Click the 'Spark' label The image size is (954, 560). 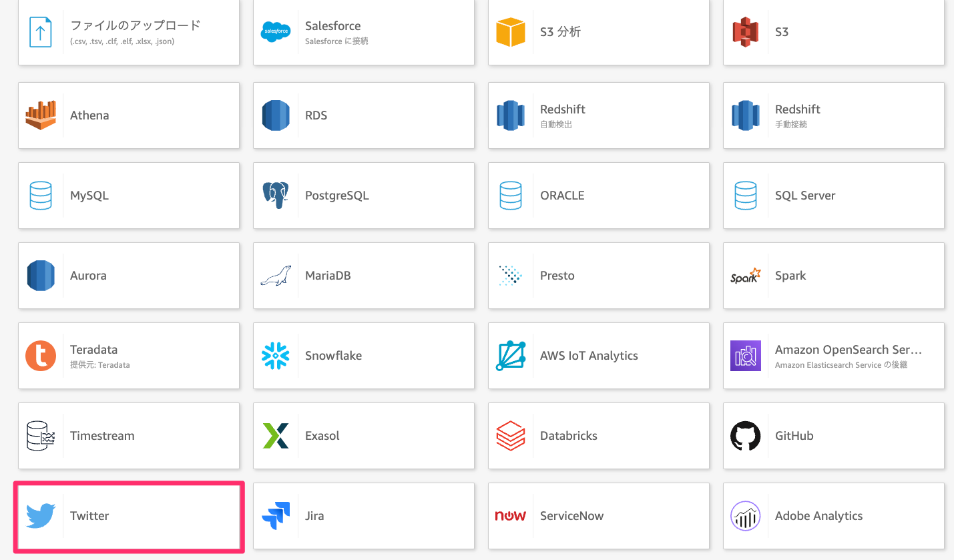coord(790,276)
